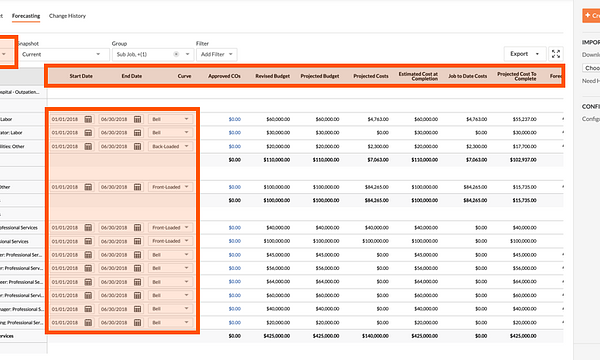This screenshot has width=600, height=360.
Task: Switch to the Change History tab
Action: [x=67, y=16]
